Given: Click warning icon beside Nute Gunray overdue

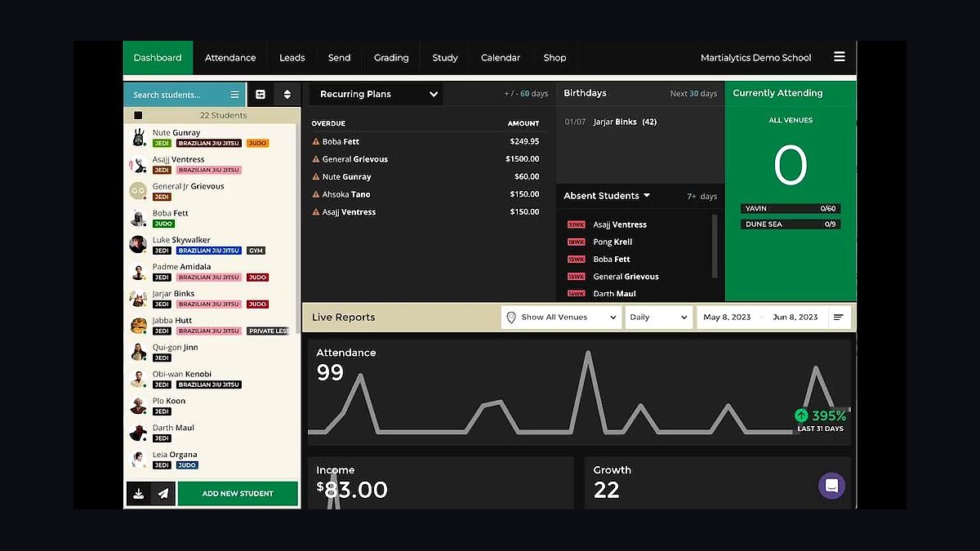Looking at the screenshot, I should coord(316,176).
